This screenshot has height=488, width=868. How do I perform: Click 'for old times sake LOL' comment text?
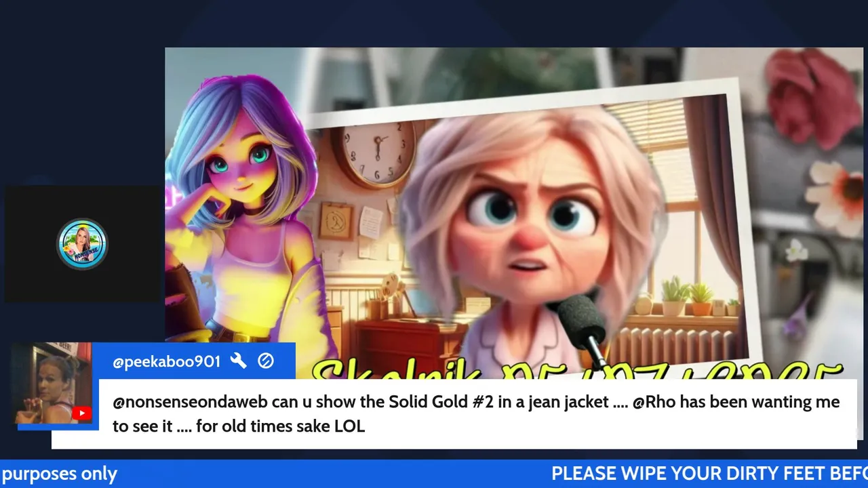281,426
